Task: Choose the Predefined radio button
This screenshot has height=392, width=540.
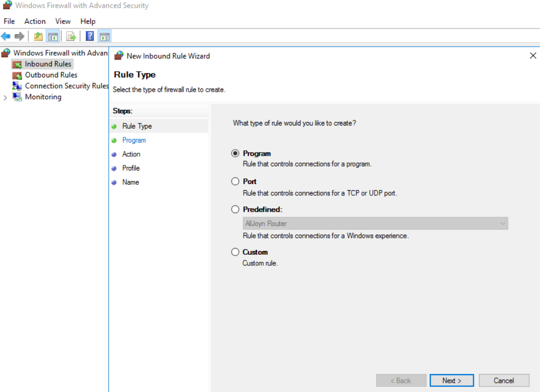Action: [235, 209]
